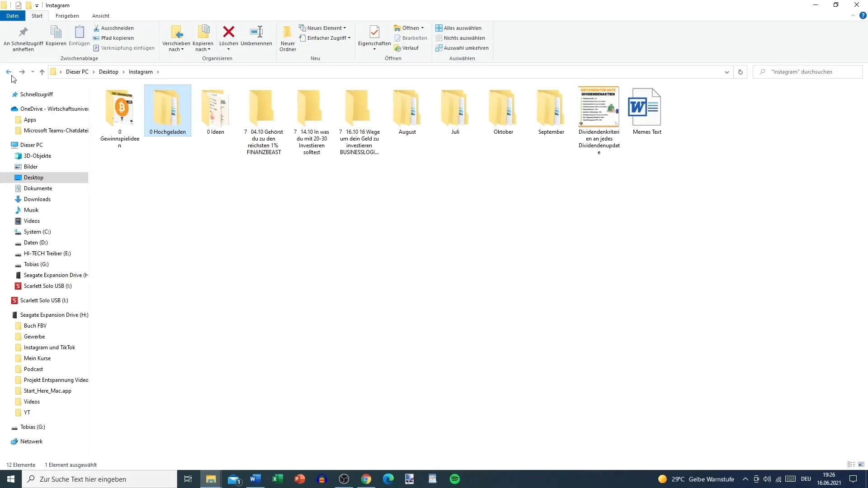Toggle the Auswahl umkehren option

[x=466, y=47]
